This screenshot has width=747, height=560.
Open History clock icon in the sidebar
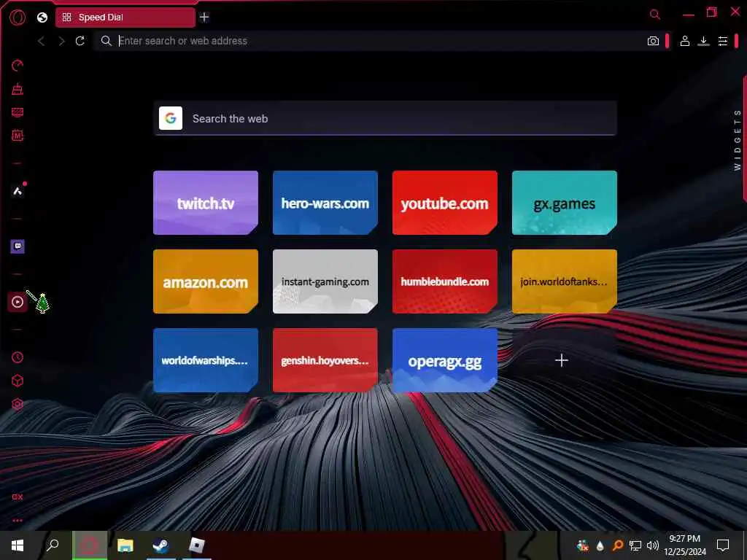click(18, 357)
